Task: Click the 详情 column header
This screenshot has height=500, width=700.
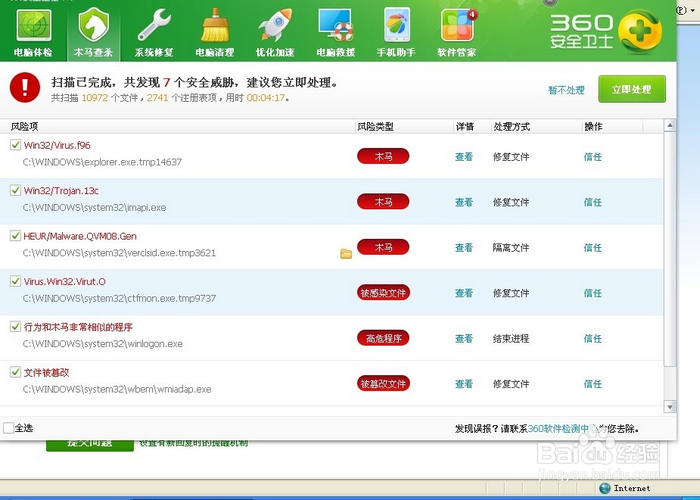Action: pyautogui.click(x=465, y=127)
